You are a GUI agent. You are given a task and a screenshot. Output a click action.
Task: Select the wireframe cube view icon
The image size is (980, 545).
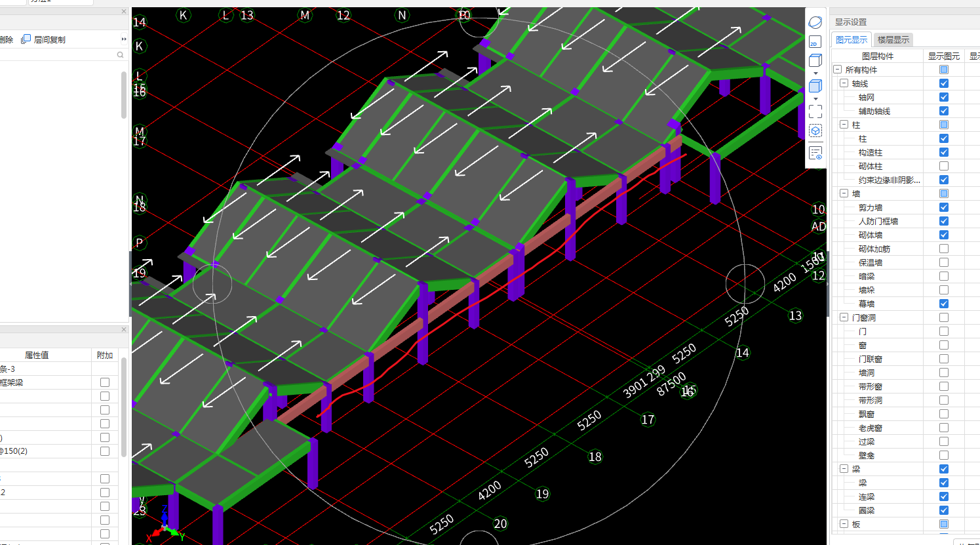[815, 60]
